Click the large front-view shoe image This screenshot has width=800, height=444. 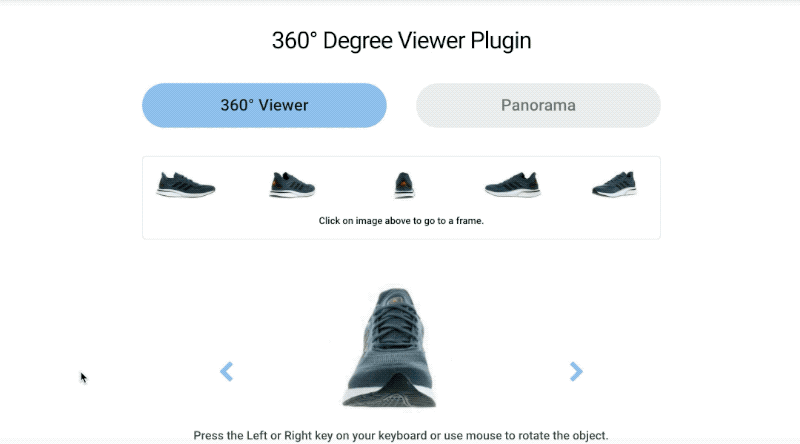390,348
